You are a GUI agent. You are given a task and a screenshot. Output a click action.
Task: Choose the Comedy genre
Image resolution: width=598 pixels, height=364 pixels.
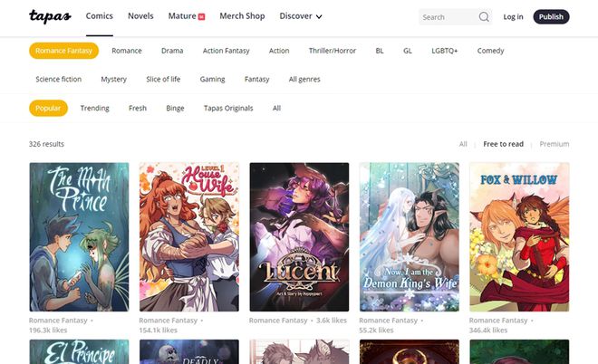click(x=490, y=51)
